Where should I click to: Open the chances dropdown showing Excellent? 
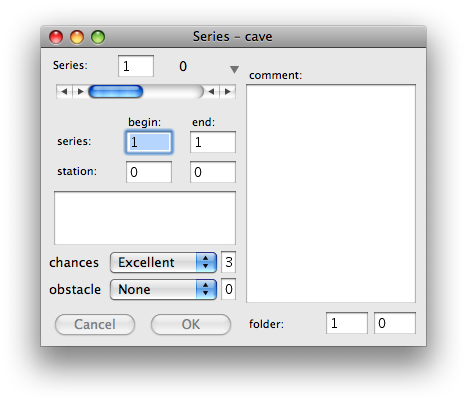(163, 262)
